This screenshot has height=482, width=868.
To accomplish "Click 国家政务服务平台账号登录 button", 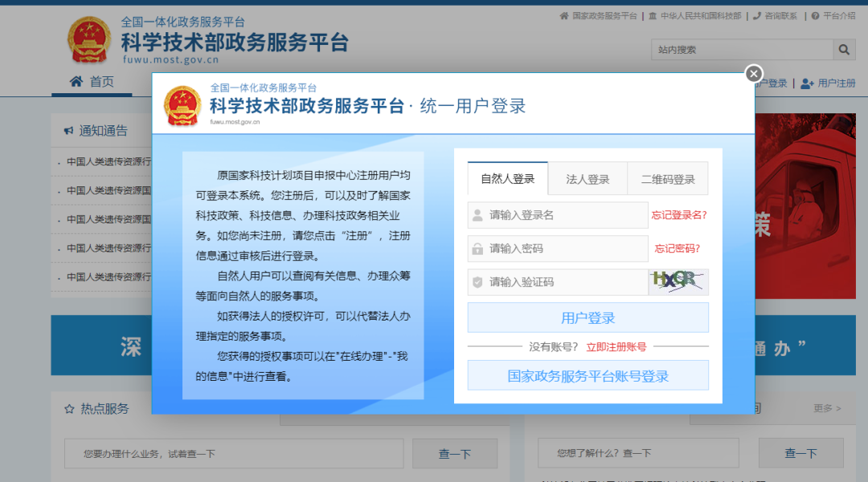I will click(588, 374).
